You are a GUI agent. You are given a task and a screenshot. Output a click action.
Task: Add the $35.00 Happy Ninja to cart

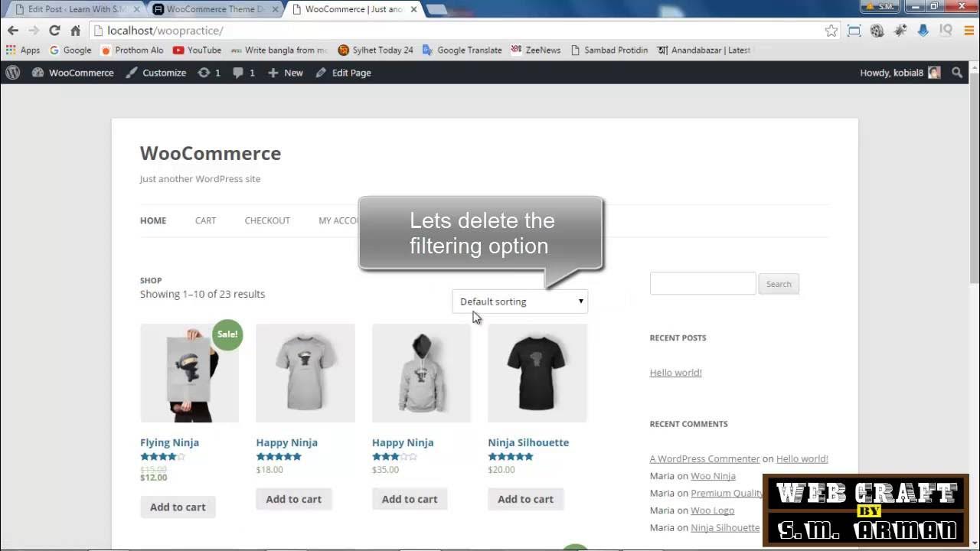[x=410, y=499]
